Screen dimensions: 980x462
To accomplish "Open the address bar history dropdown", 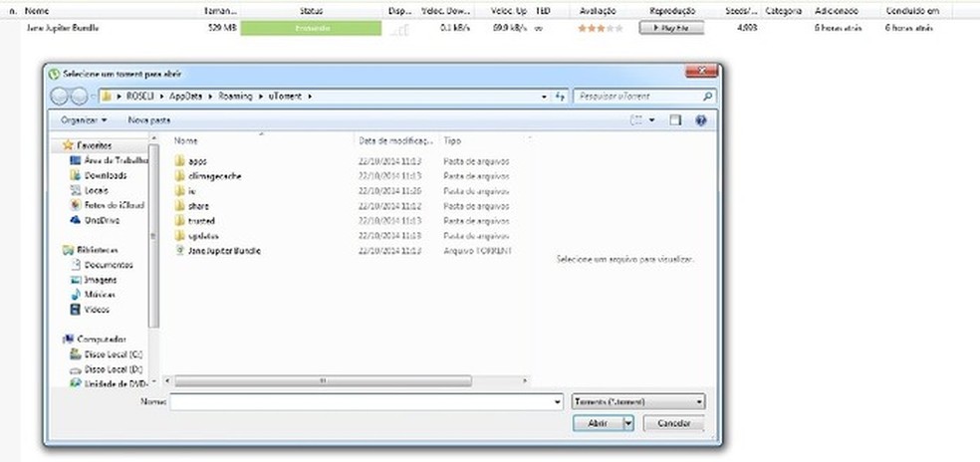I will (544, 97).
